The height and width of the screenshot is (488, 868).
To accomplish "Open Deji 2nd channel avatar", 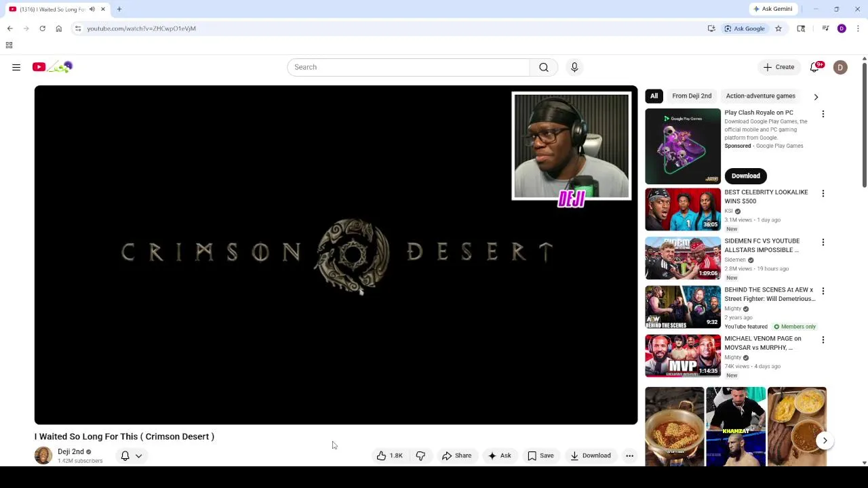I will [x=43, y=455].
